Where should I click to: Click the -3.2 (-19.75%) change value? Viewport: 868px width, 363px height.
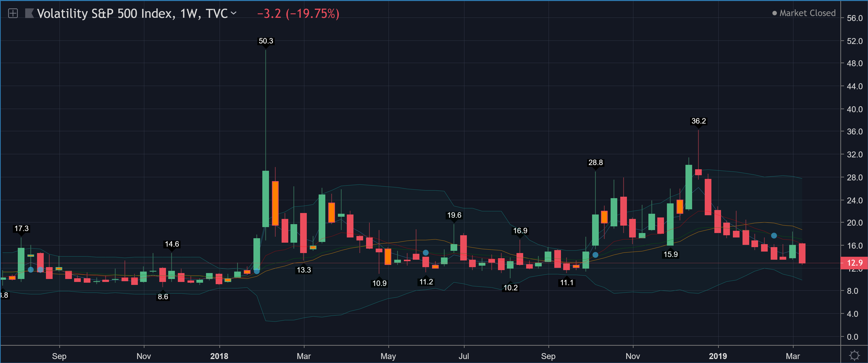pyautogui.click(x=298, y=14)
